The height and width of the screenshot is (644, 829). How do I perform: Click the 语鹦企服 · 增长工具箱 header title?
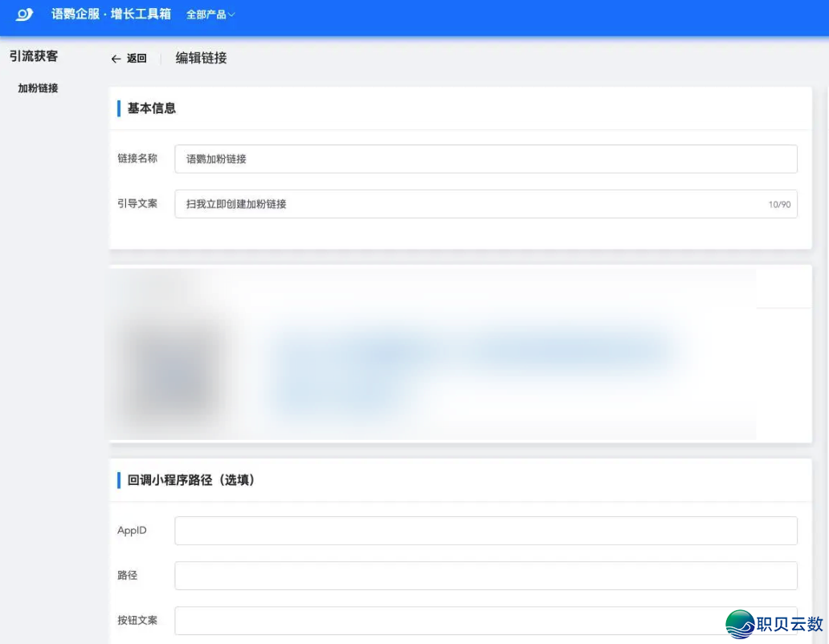(111, 14)
